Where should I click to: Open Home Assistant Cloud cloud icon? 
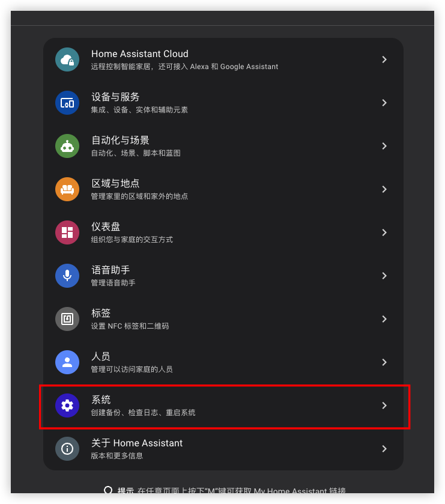point(67,59)
